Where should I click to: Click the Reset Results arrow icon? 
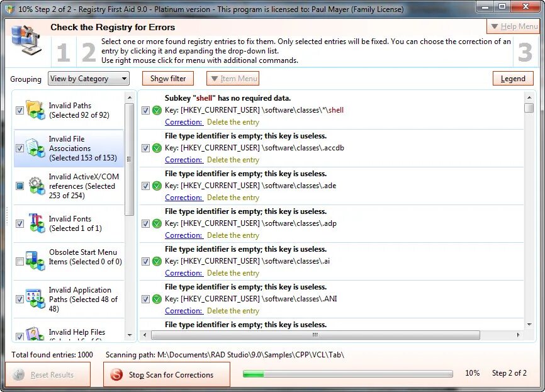(18, 374)
